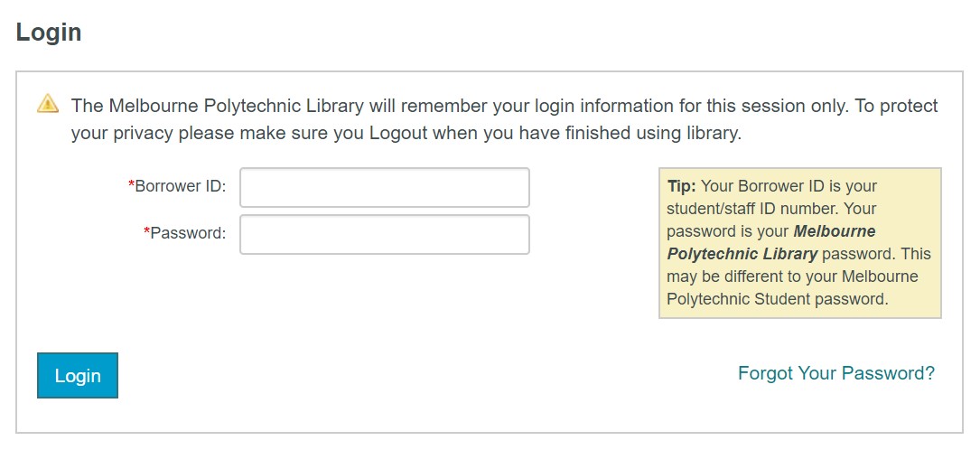Viewport: 980px width, 450px height.
Task: Focus the Password input field
Action: click(x=385, y=234)
